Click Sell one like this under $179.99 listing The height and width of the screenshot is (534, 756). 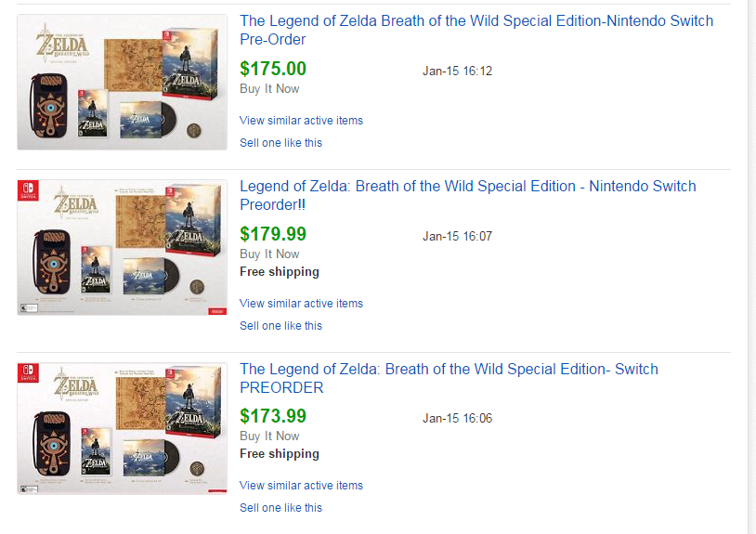click(x=280, y=326)
